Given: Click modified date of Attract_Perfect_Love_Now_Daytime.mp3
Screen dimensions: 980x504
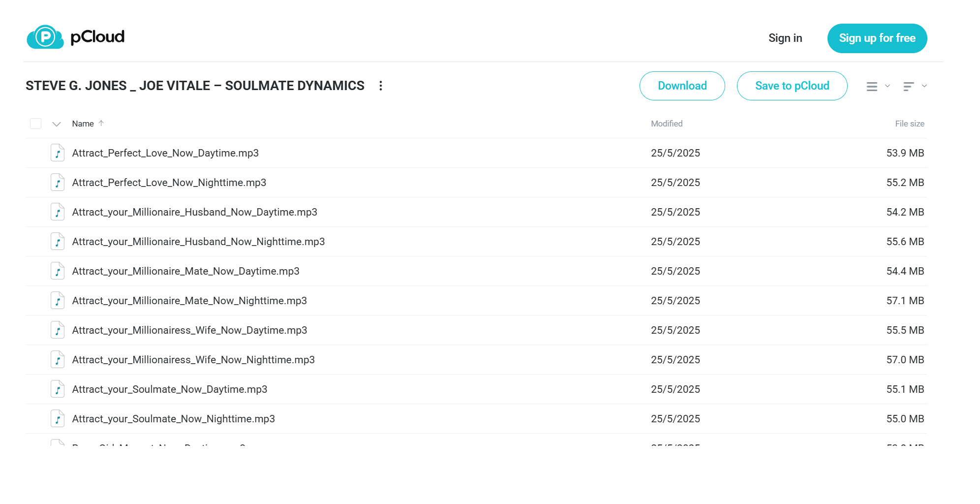Looking at the screenshot, I should (x=675, y=153).
